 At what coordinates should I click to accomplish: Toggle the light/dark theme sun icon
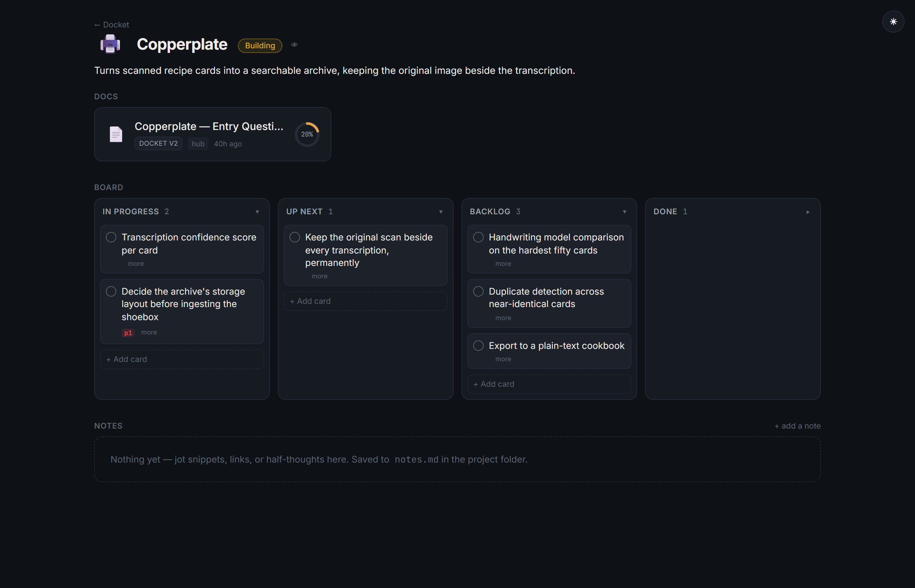893,22
